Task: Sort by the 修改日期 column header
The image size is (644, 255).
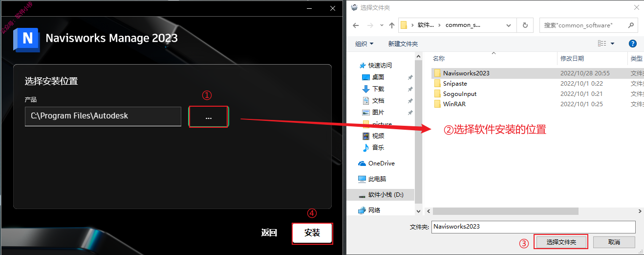Action: point(572,58)
